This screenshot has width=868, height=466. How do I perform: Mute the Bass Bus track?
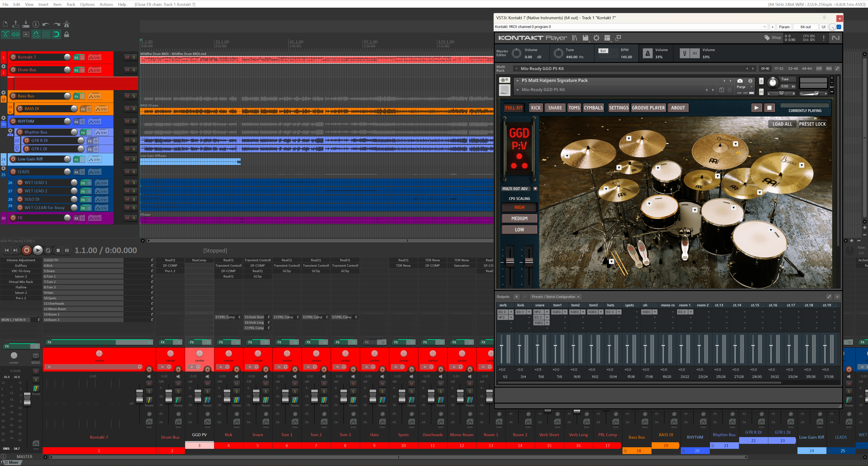click(x=127, y=96)
